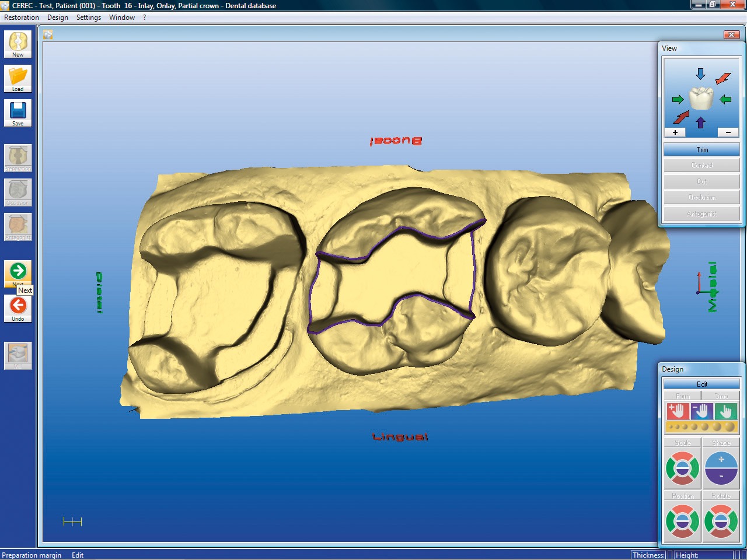Open the Restoration menu
747x560 pixels.
pos(22,17)
